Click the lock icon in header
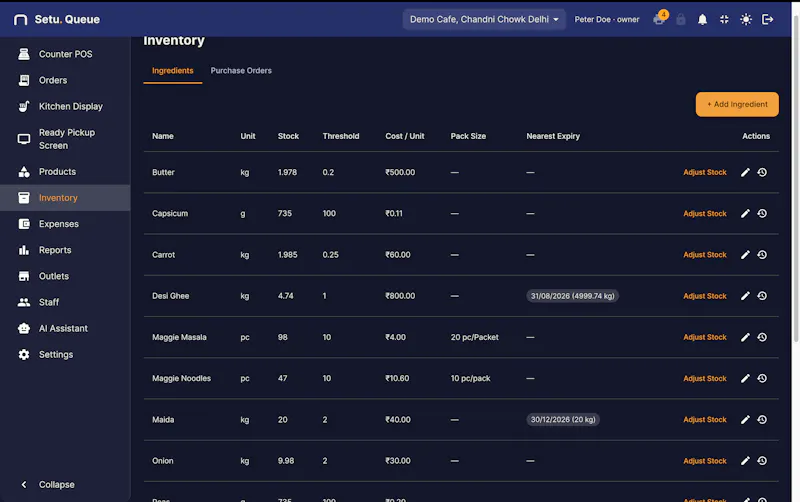The width and height of the screenshot is (800, 502). click(681, 19)
